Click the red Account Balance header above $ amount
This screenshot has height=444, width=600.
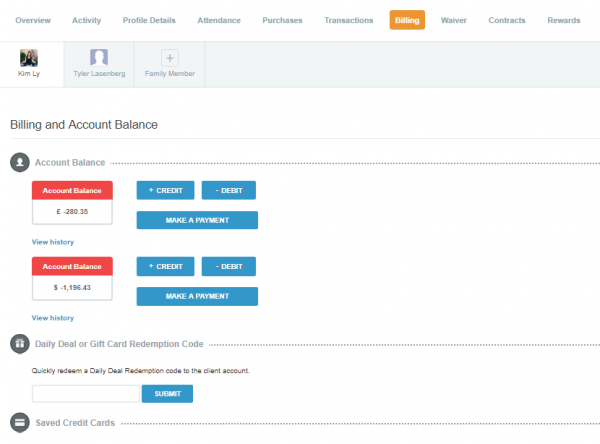(x=72, y=266)
